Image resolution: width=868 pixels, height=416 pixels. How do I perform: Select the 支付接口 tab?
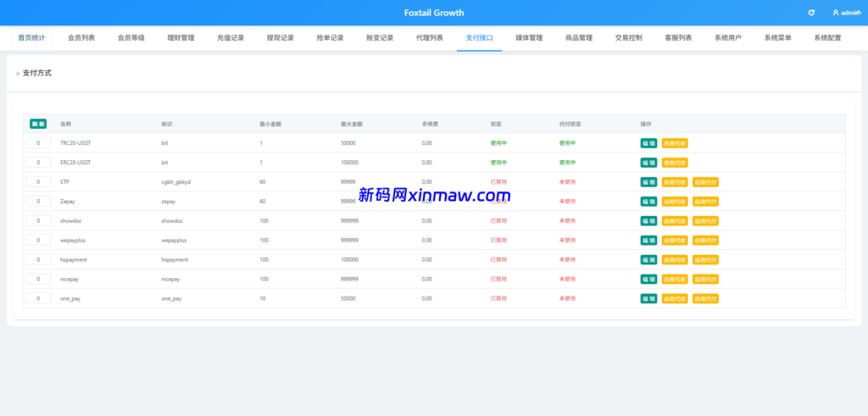click(x=480, y=38)
